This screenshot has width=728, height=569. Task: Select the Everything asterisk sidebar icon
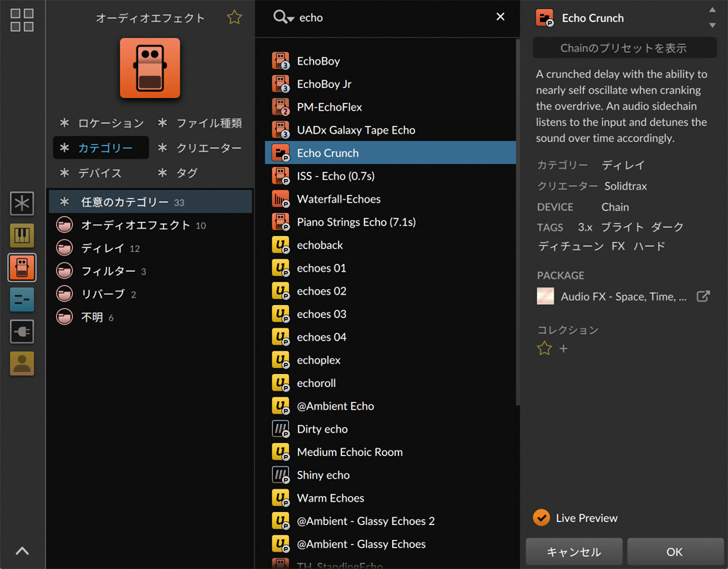point(22,203)
